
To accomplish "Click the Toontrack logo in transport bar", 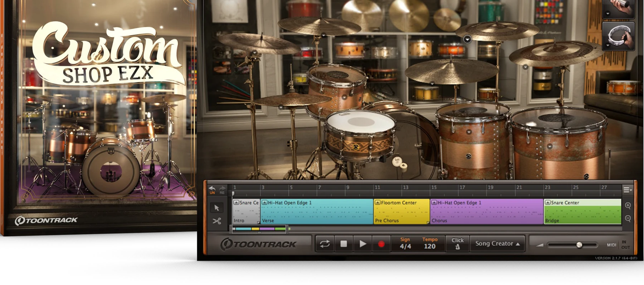I will 258,244.
